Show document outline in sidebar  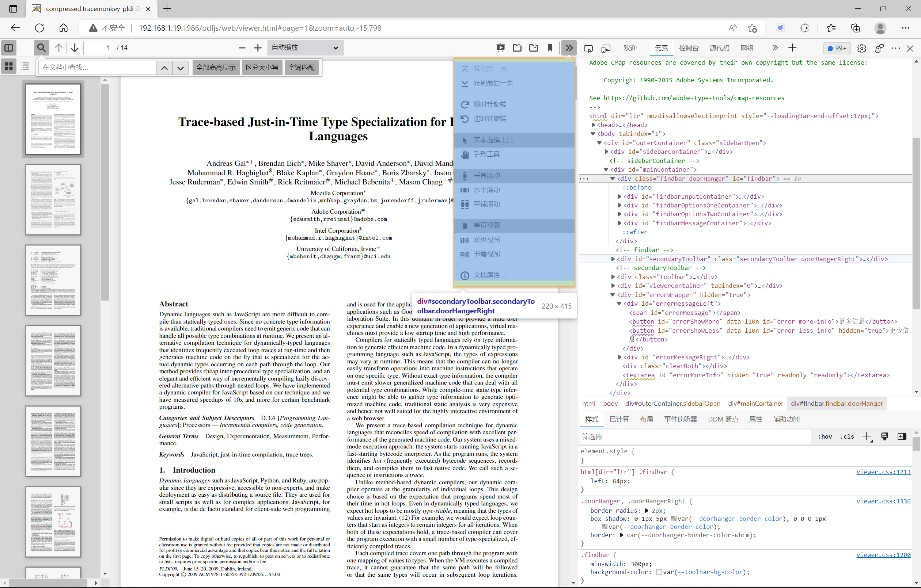tap(25, 66)
